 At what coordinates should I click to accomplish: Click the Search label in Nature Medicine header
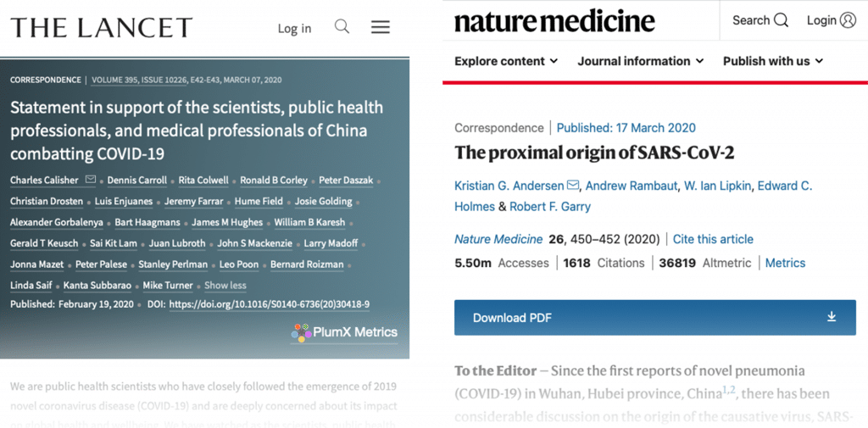coord(751,20)
